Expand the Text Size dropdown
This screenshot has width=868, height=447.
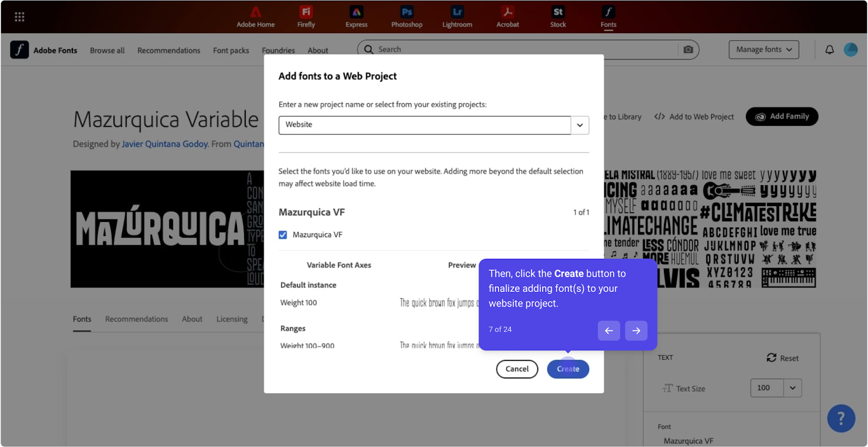793,388
